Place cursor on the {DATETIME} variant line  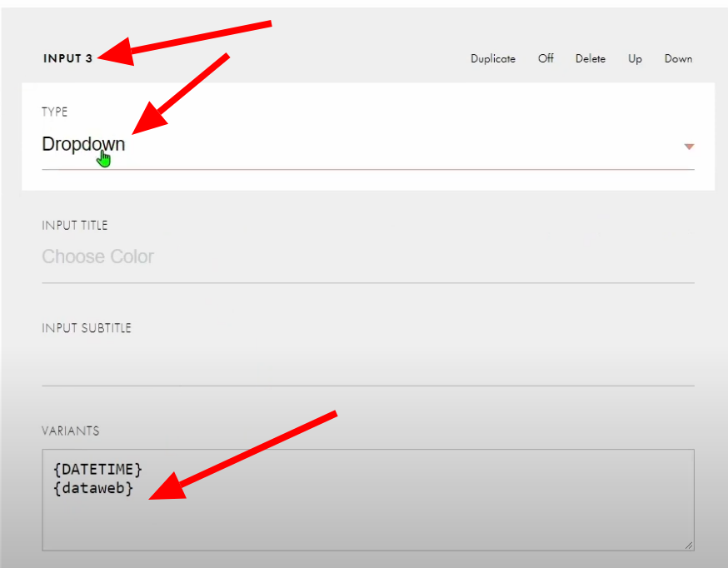pyautogui.click(x=97, y=470)
